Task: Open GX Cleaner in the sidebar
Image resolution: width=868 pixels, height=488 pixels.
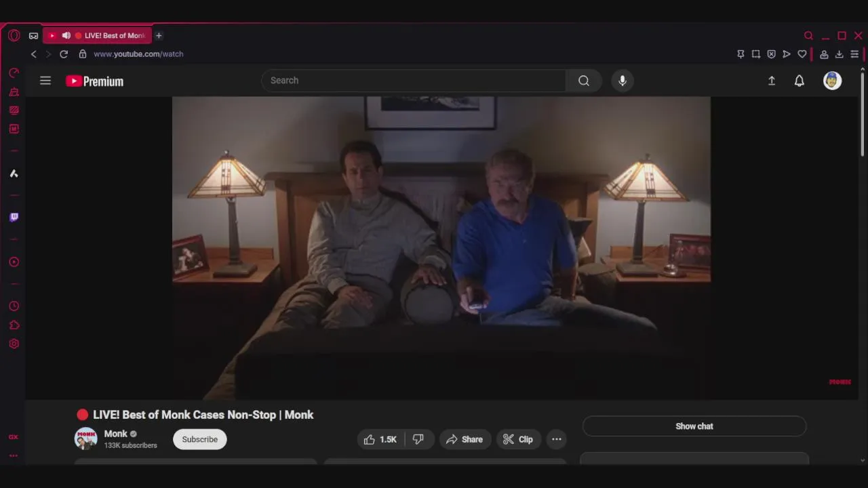Action: click(x=14, y=91)
